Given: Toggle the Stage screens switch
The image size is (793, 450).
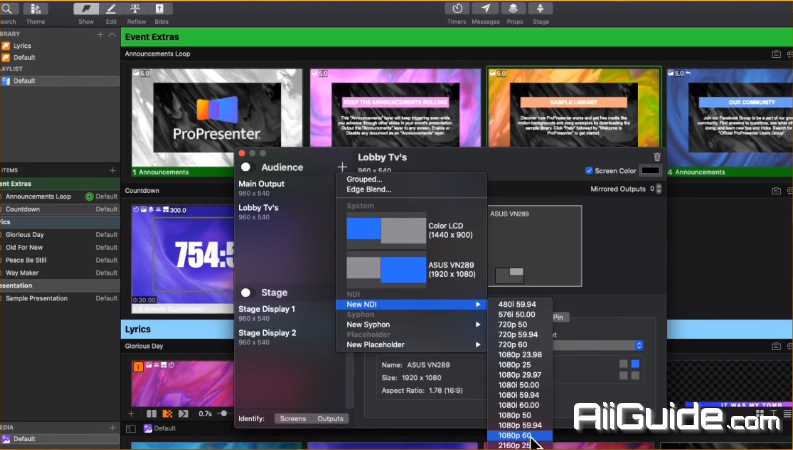Looking at the screenshot, I should 245,293.
